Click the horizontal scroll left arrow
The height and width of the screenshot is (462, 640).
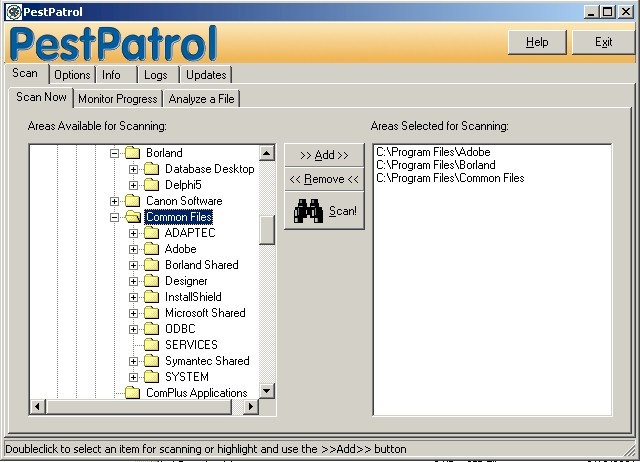(x=38, y=406)
